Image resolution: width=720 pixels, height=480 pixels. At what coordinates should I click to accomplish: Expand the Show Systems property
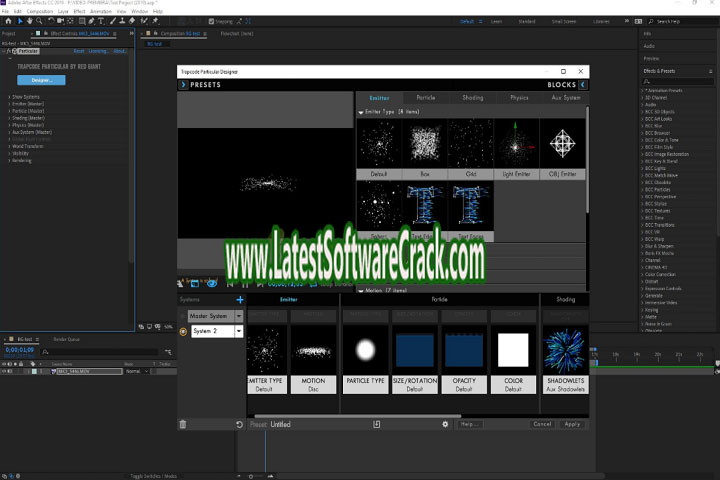pos(9,97)
